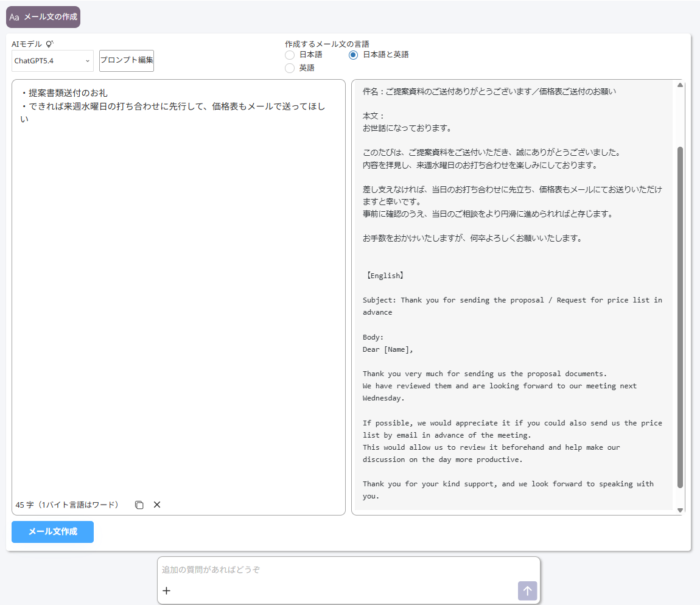Click the プロンプト編集 button

tap(127, 60)
